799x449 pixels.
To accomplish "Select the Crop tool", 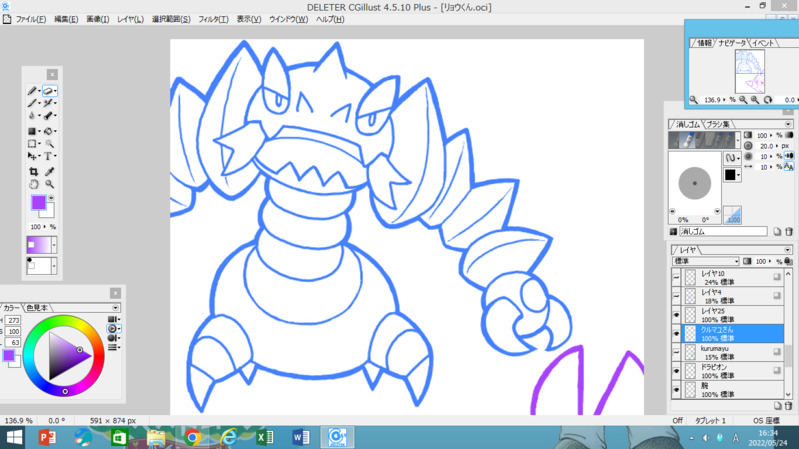I will (x=33, y=172).
